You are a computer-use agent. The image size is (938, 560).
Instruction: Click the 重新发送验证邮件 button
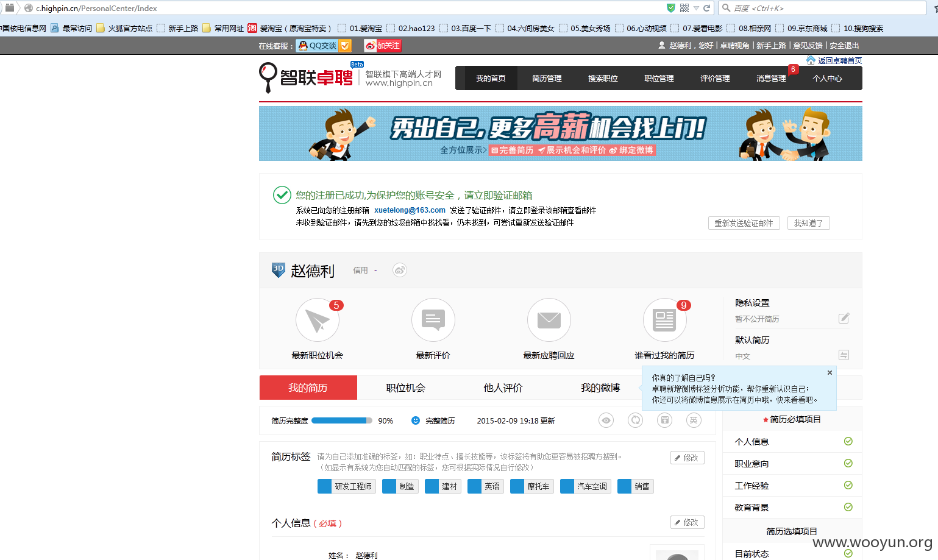[744, 223]
